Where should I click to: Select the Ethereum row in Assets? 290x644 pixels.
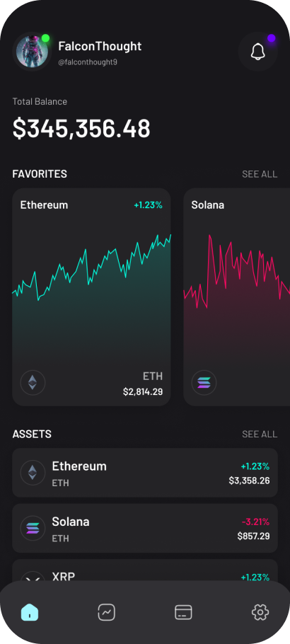(x=145, y=472)
